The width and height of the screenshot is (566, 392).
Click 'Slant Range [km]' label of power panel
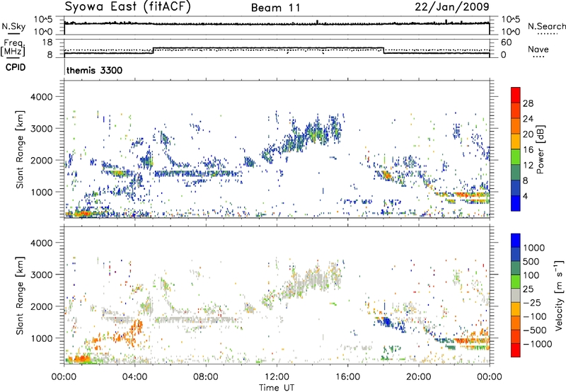pos(20,149)
